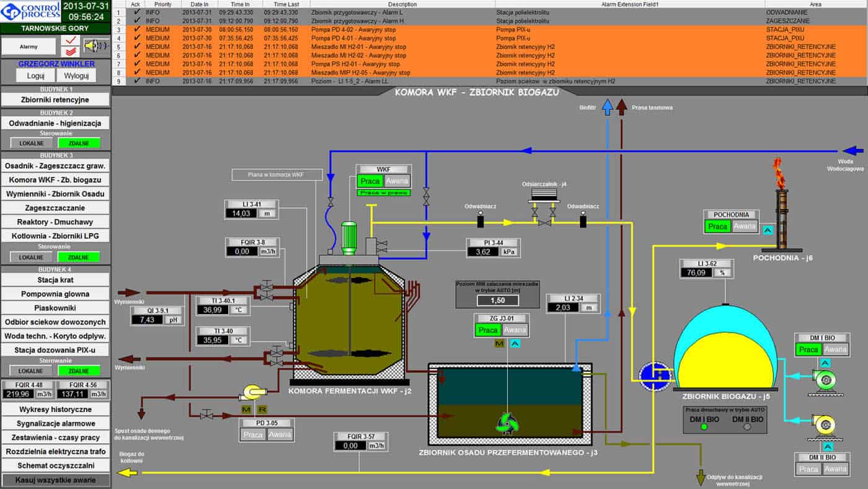Open Osadnik - Zageszczacz graw. screen
868x489 pixels.
(x=55, y=166)
